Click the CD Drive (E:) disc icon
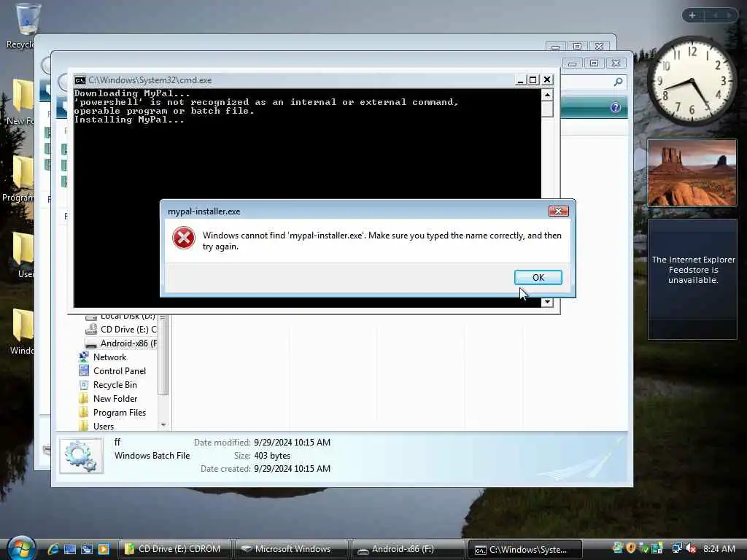The height and width of the screenshot is (560, 747). click(91, 329)
